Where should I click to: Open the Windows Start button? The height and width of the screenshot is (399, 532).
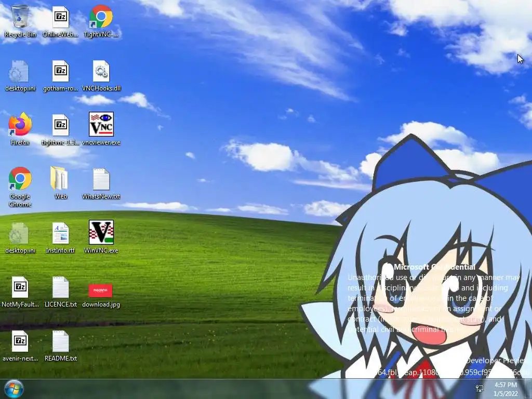14,389
